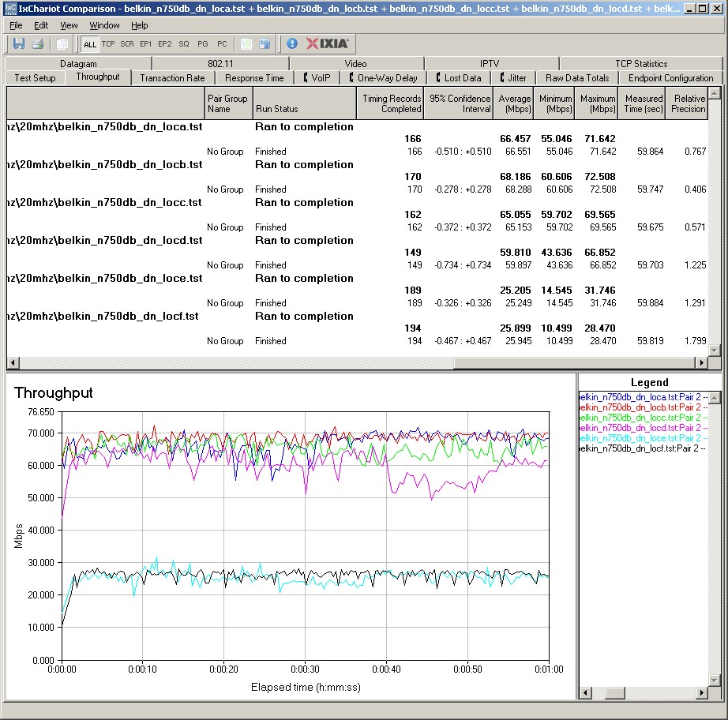
Task: Click the Print toolbar icon
Action: click(x=38, y=44)
